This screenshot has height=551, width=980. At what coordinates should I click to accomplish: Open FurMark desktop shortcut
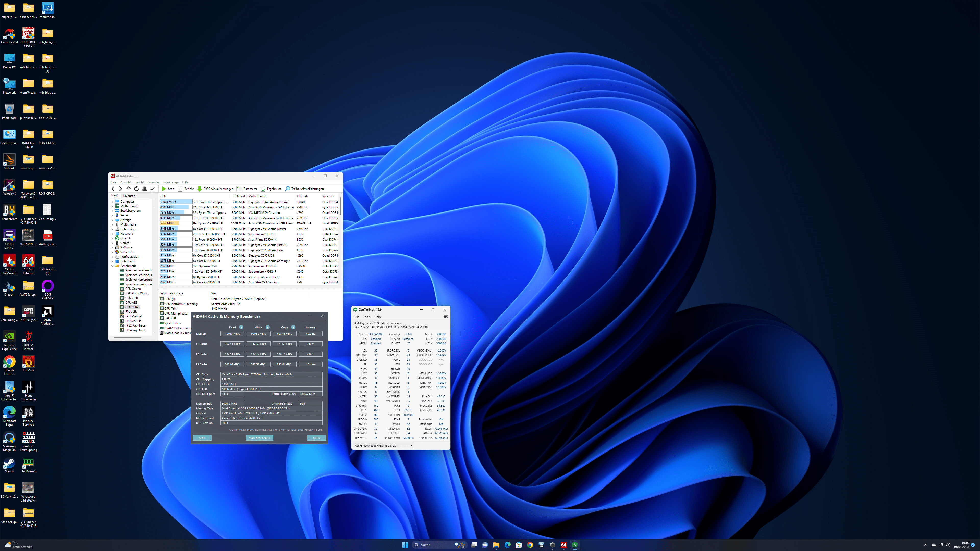[28, 364]
